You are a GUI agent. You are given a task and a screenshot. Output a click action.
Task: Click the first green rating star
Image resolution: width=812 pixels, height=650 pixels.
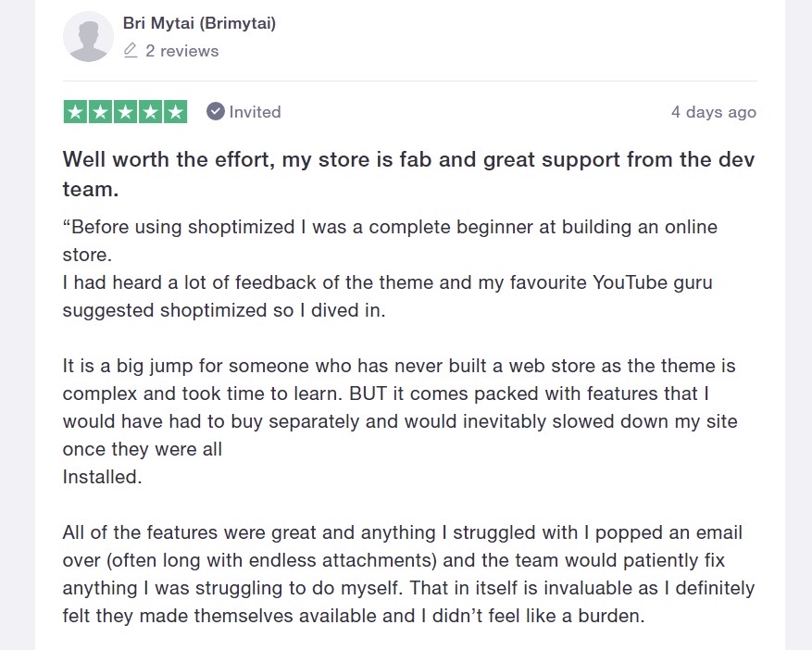(x=76, y=112)
